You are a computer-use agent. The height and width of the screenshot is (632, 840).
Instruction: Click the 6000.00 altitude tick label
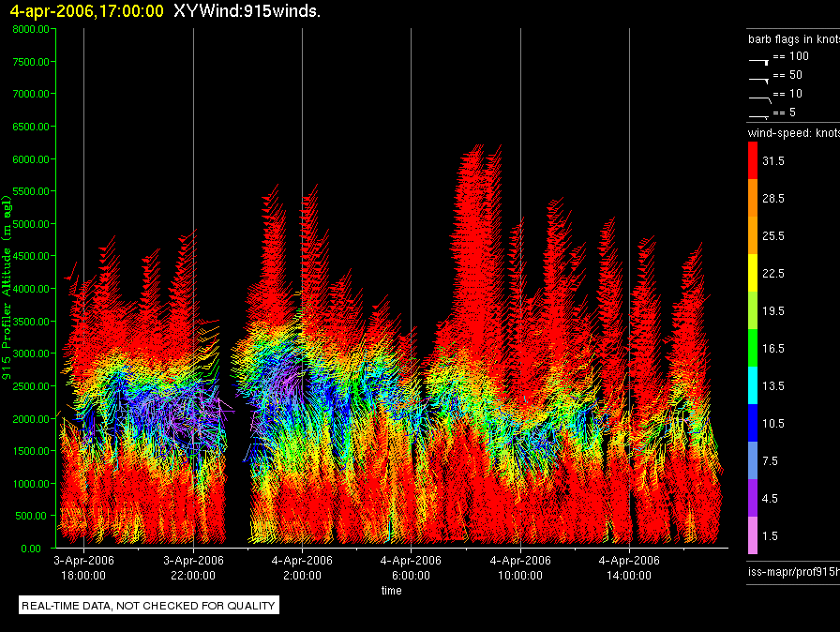tap(31, 159)
